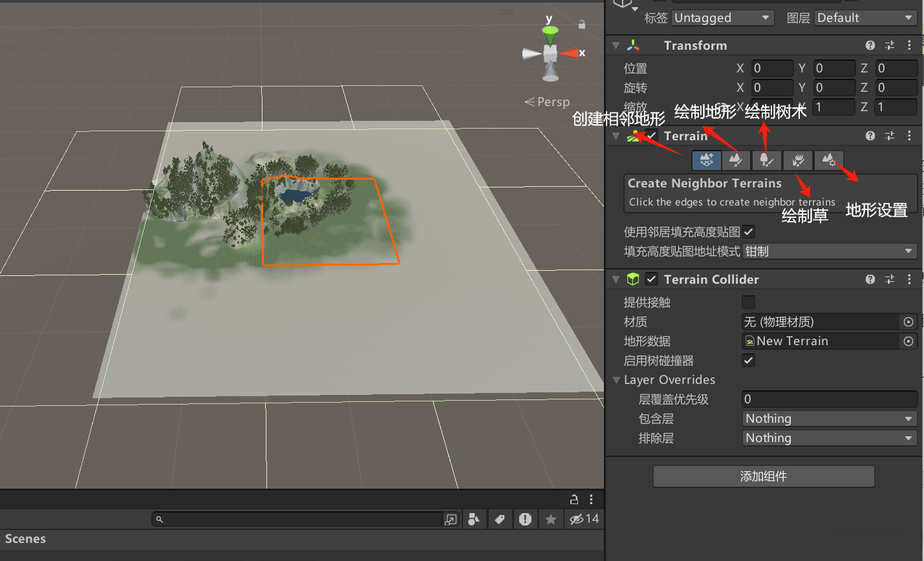Collapse the Layer Overrides section
The image size is (924, 561).
617,380
